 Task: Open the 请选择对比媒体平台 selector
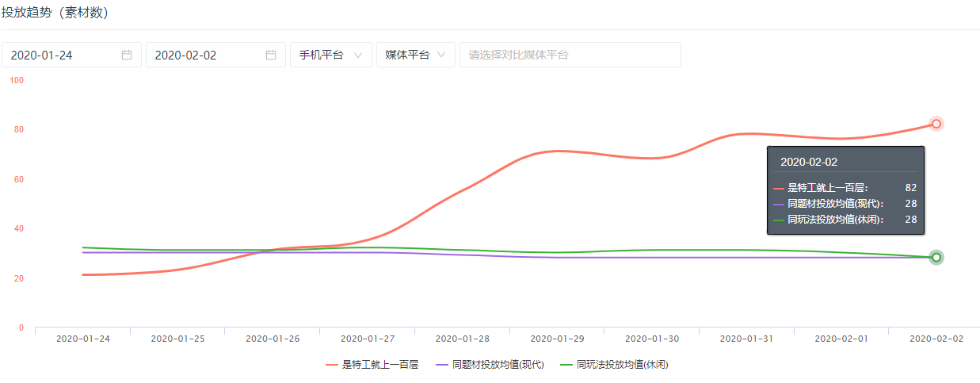[570, 55]
